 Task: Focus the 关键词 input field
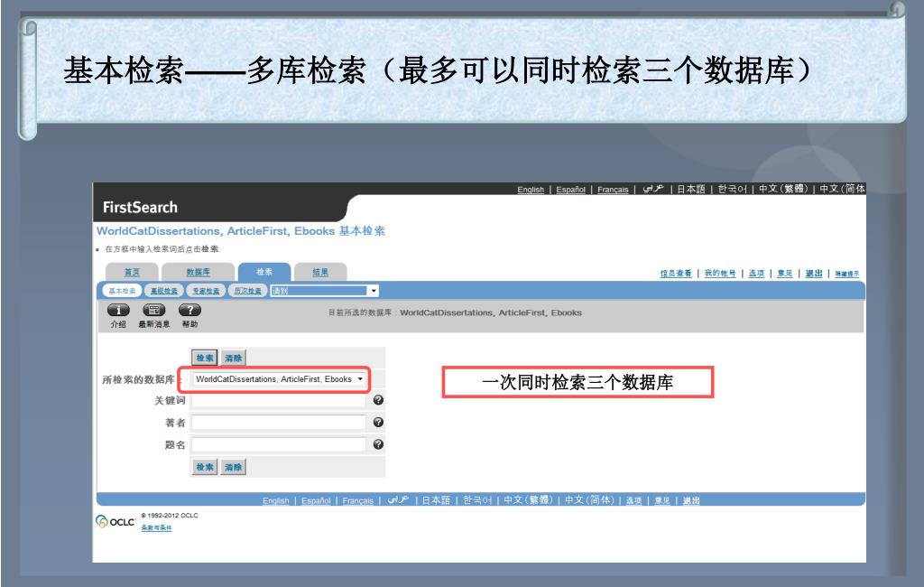coord(279,401)
